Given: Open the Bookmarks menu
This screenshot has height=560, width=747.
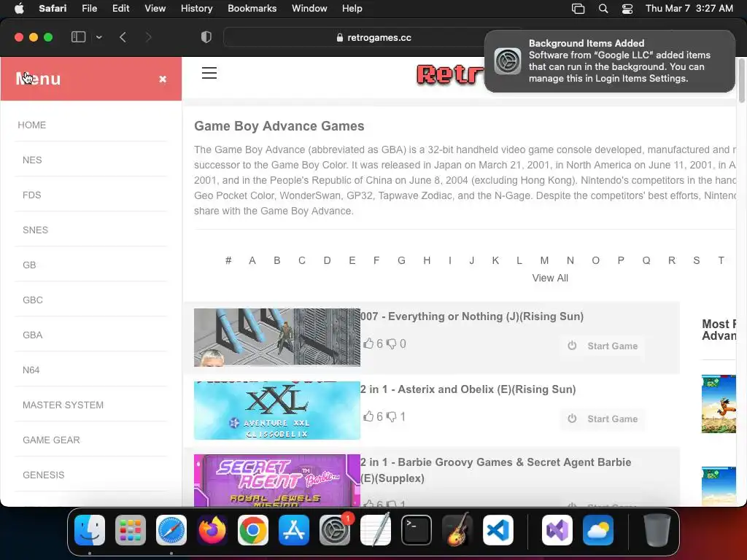Looking at the screenshot, I should (x=252, y=8).
